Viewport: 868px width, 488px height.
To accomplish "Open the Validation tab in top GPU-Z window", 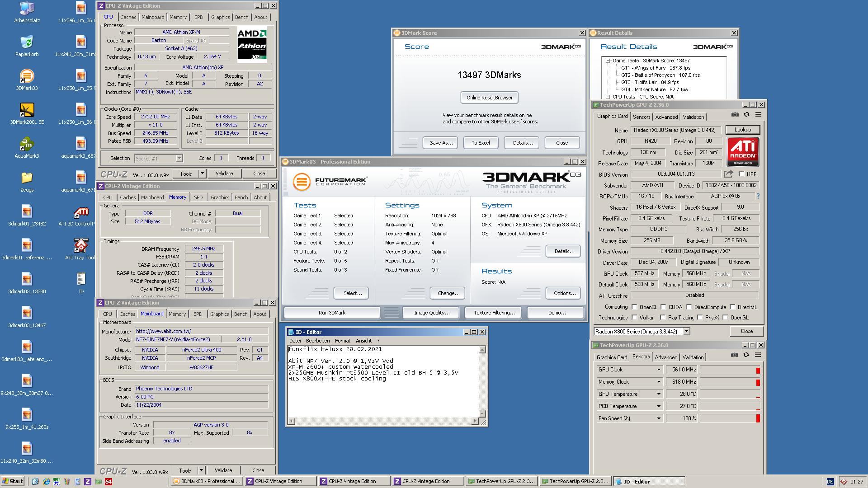I will pyautogui.click(x=693, y=117).
